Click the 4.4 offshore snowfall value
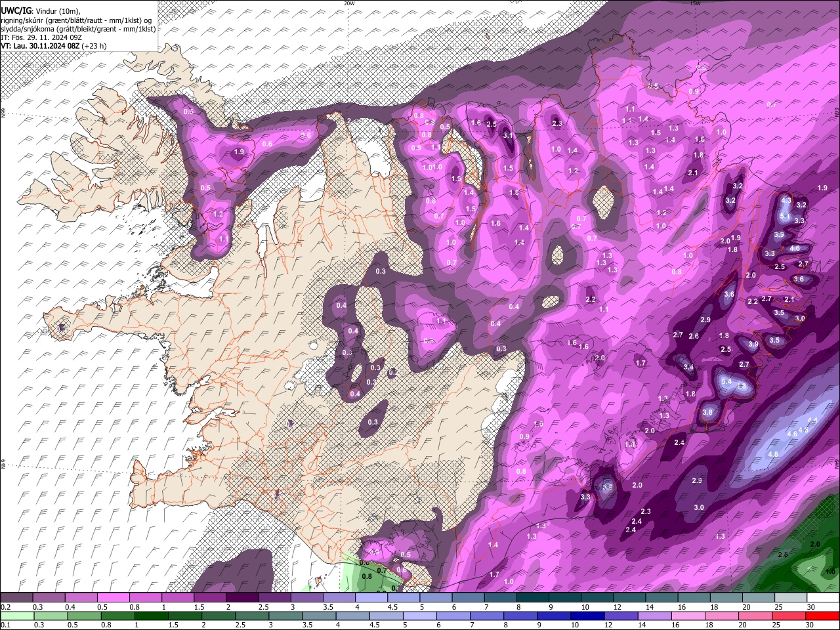The image size is (840, 630). (x=812, y=420)
